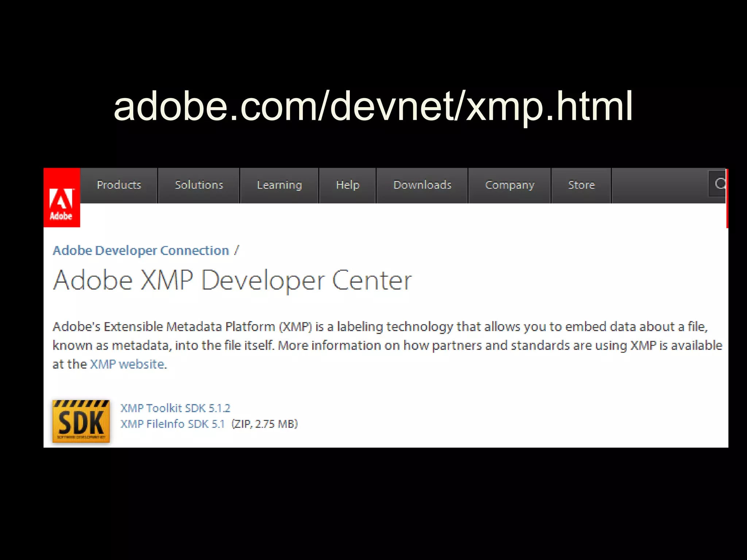Open the Help menu
This screenshot has width=747, height=560.
tap(348, 185)
